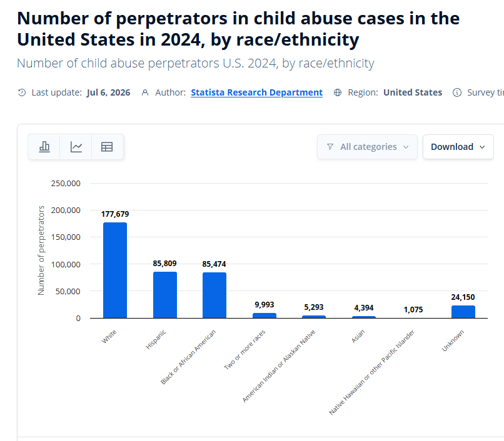The height and width of the screenshot is (441, 504).
Task: Switch to table view icon
Action: pyautogui.click(x=107, y=147)
